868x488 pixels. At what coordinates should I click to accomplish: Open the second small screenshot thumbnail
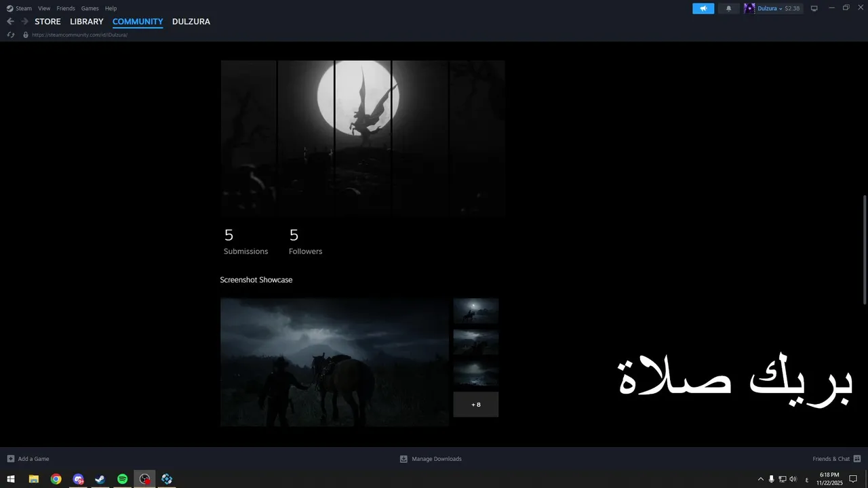[476, 342]
